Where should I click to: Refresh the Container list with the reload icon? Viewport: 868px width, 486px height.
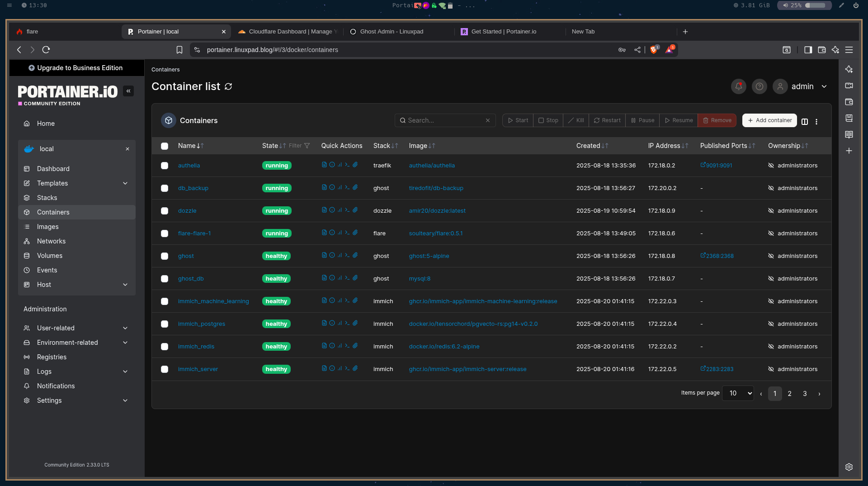click(228, 86)
